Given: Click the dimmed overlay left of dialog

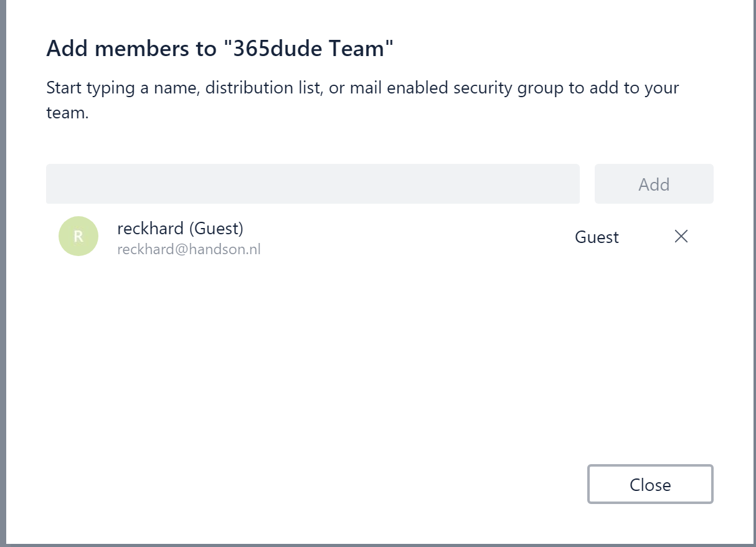Looking at the screenshot, I should click(x=2, y=274).
